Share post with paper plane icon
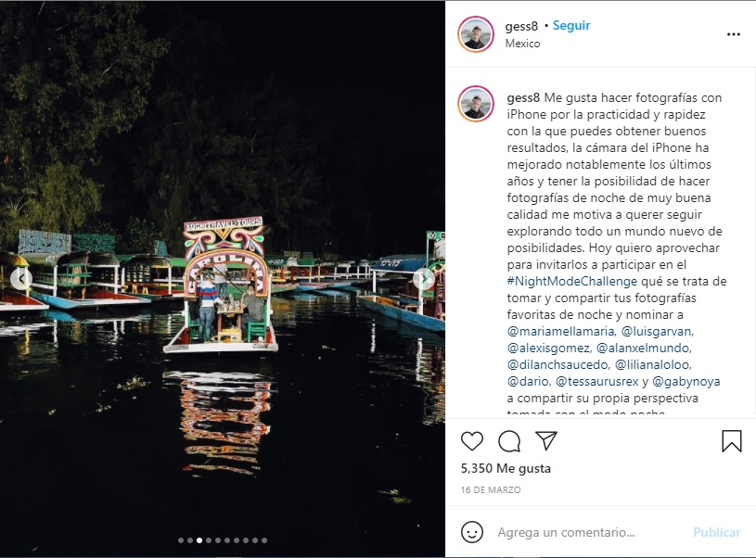This screenshot has height=558, width=756. tap(546, 440)
